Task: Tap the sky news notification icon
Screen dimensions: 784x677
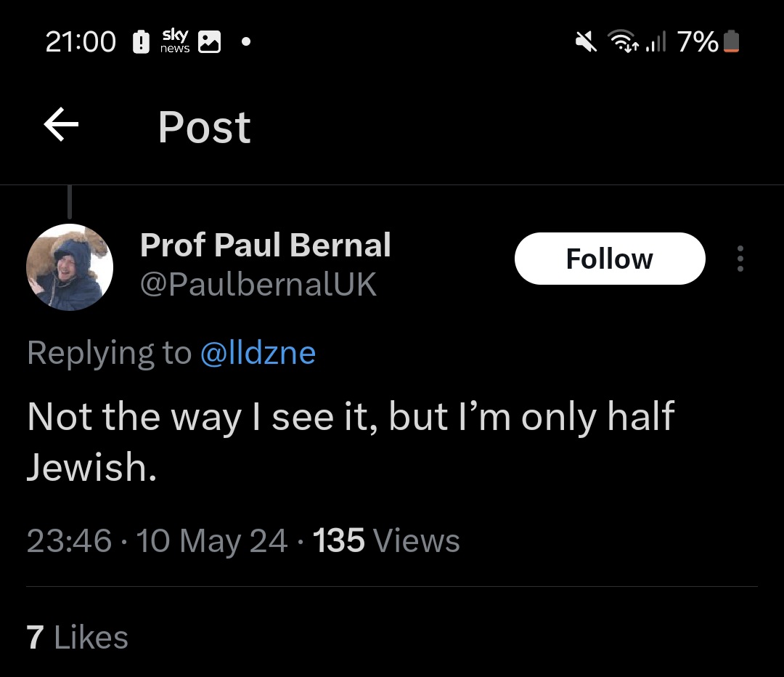Action: click(175, 41)
